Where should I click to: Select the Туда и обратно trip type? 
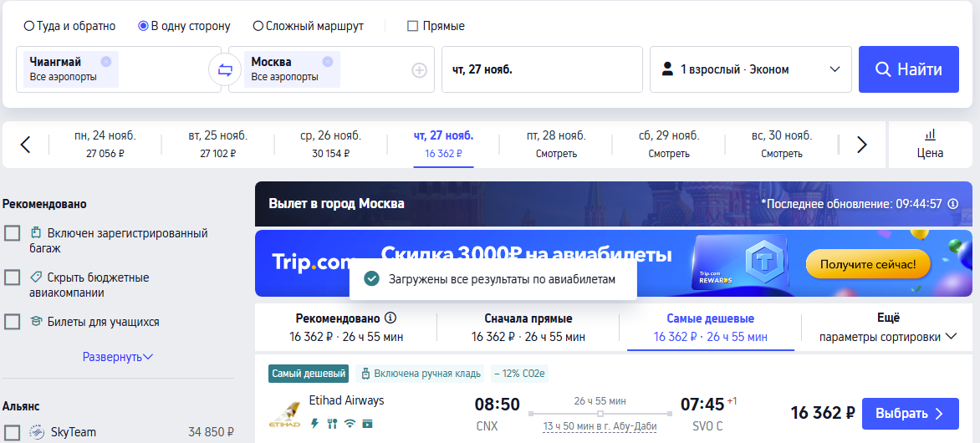coord(29,26)
